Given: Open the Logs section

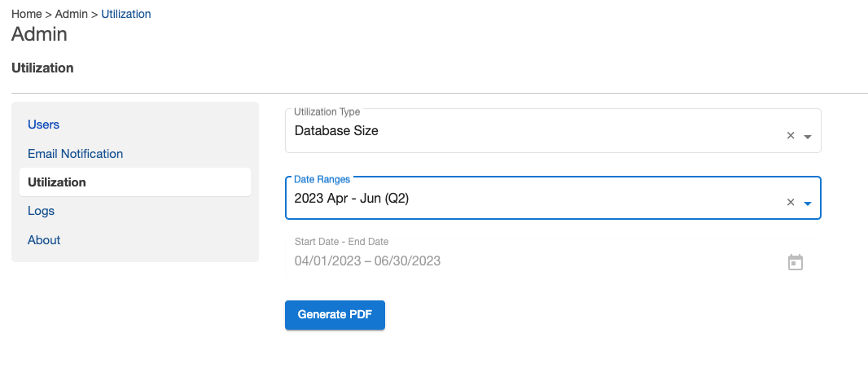Looking at the screenshot, I should pyautogui.click(x=41, y=211).
